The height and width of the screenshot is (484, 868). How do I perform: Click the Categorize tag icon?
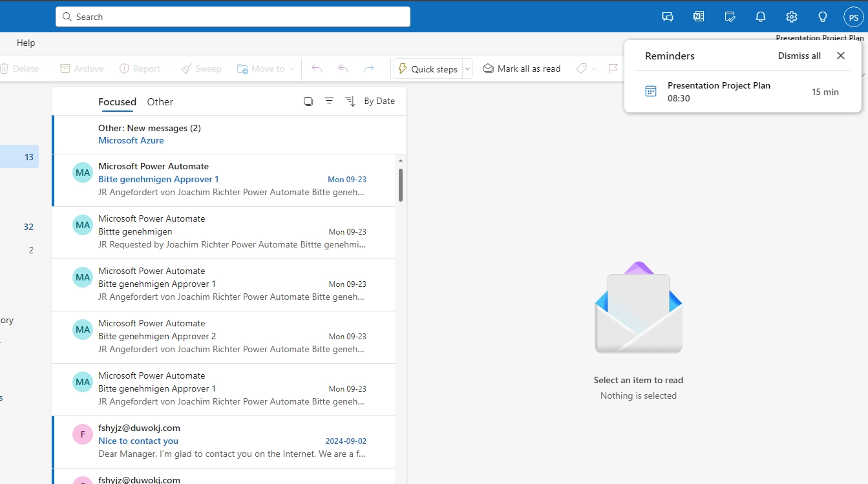click(x=581, y=68)
